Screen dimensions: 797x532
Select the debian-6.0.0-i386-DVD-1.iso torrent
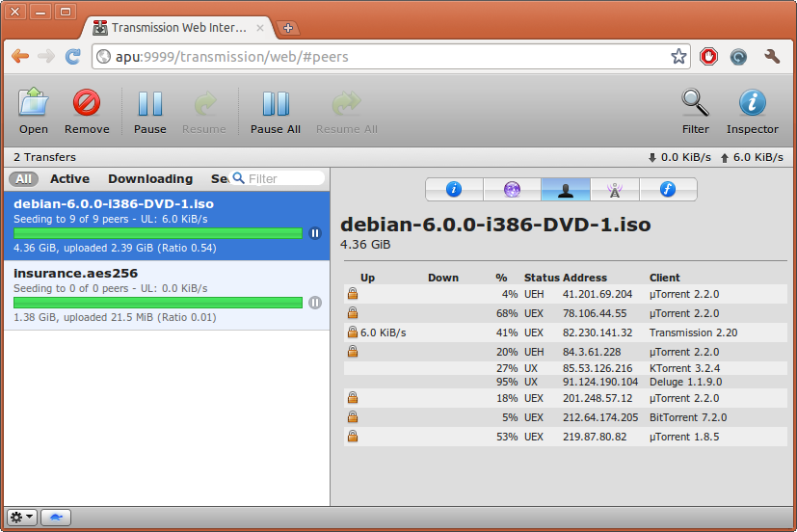coord(167,226)
